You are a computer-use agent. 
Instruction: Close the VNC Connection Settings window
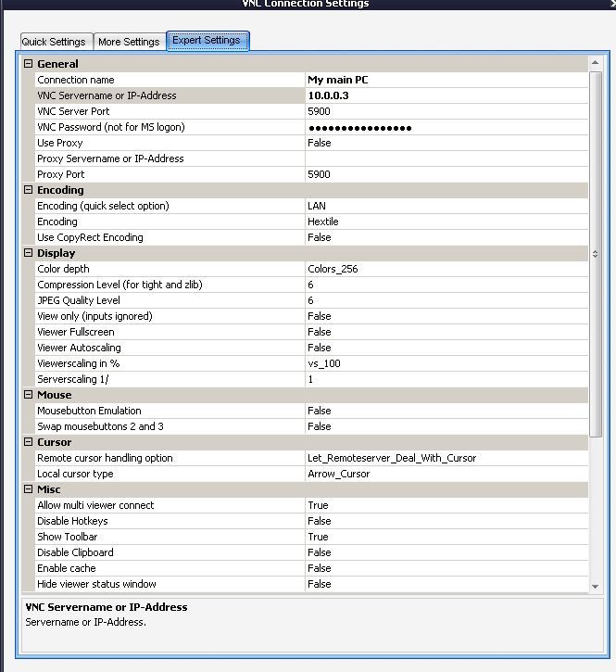click(613, 4)
